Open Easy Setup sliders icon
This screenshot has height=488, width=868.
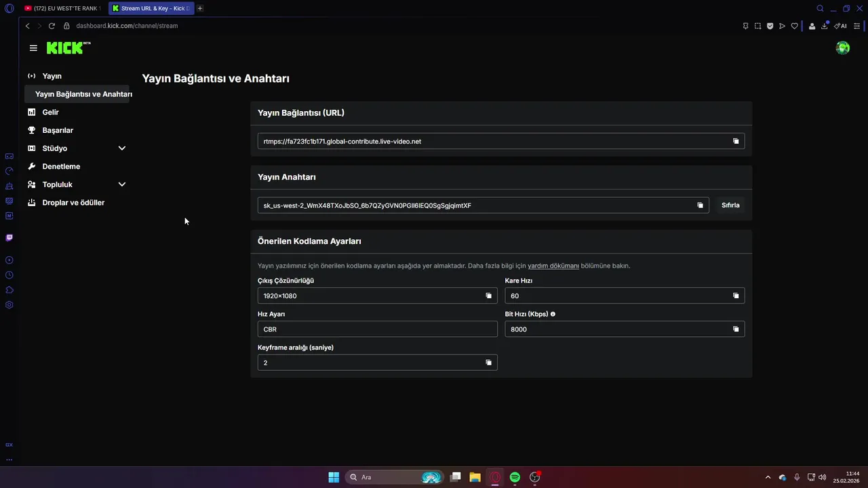[857, 26]
